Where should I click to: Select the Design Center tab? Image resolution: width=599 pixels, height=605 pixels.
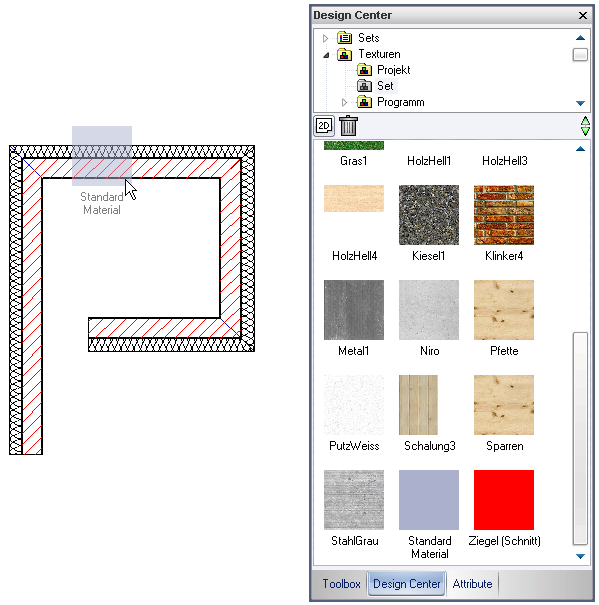click(x=406, y=584)
